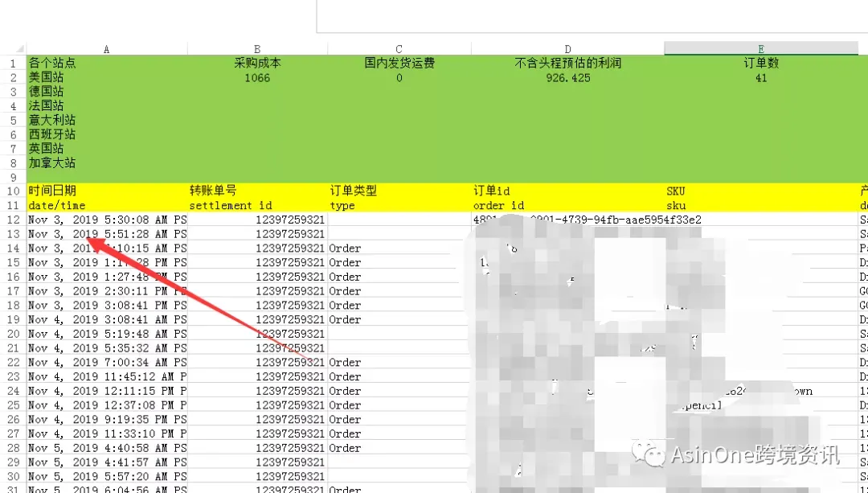Select row 30 header

coord(14,476)
